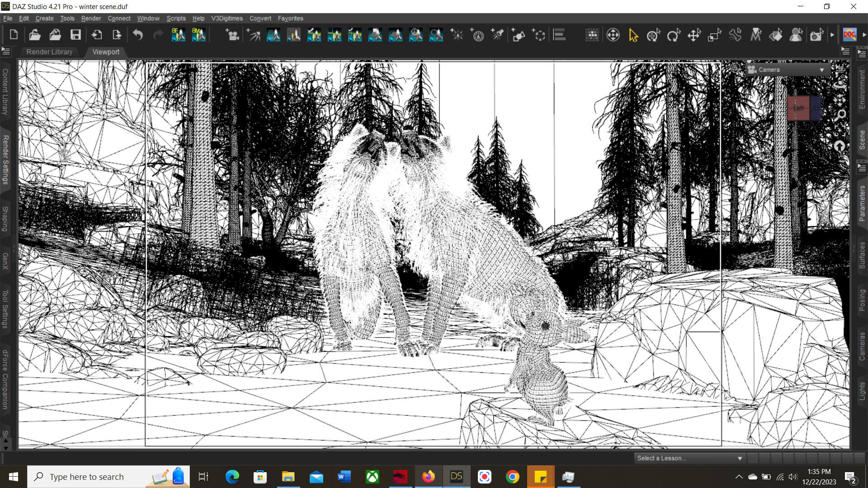Click the viewport orbit rotate control
Screen dimensions: 868x488
click(x=840, y=84)
